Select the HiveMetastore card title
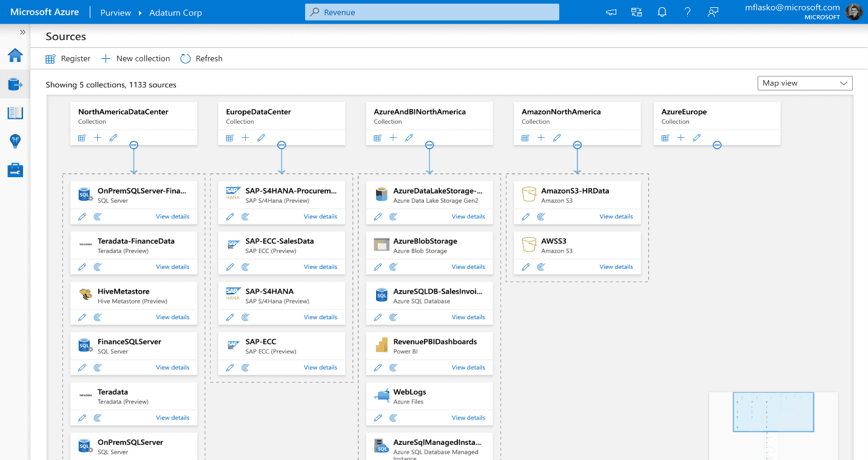 tap(124, 291)
